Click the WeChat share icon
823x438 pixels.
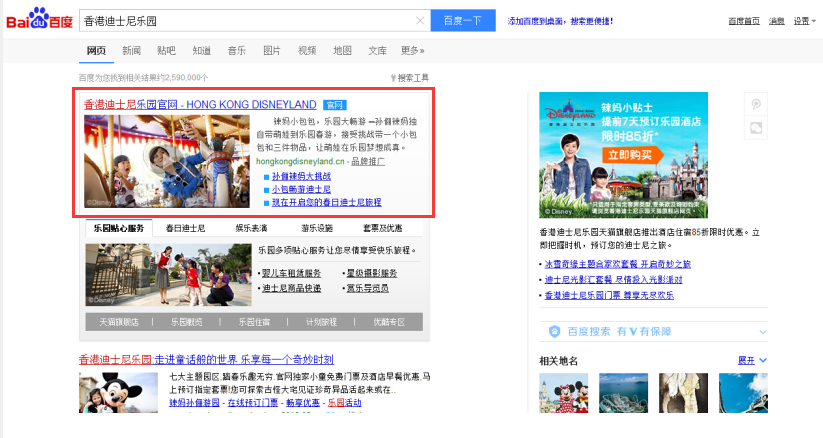coord(756,128)
